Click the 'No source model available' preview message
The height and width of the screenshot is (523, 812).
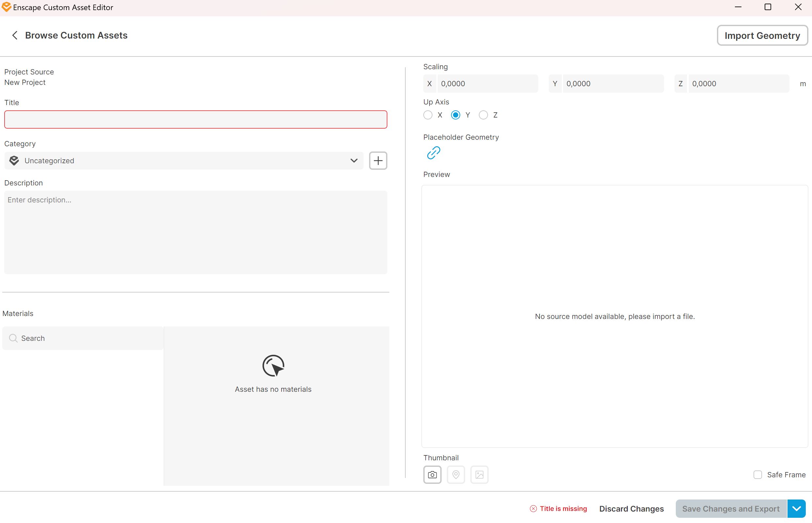615,317
